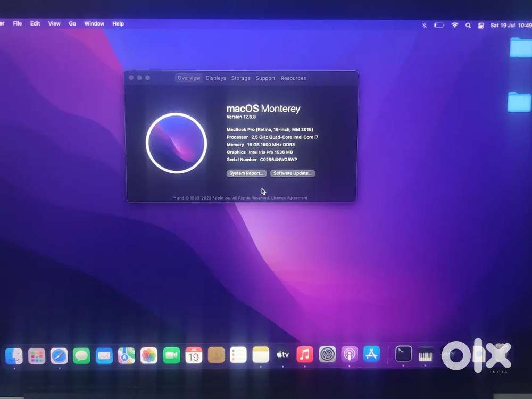Launch the App Store from the Dock

(371, 354)
